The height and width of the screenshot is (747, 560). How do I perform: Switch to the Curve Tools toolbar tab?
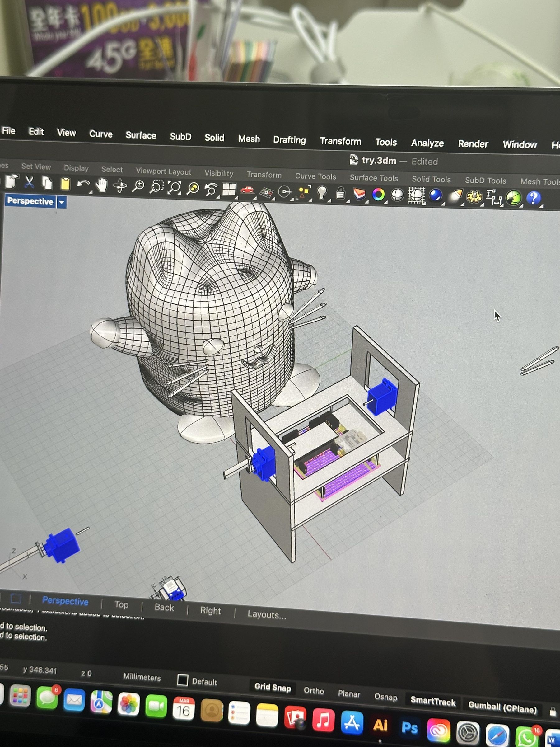pos(315,176)
